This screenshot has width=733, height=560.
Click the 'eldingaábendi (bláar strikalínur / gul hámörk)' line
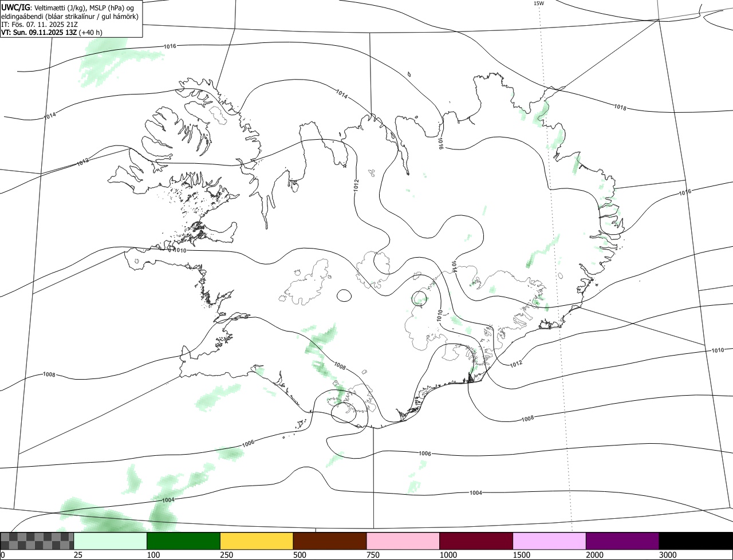pyautogui.click(x=69, y=16)
